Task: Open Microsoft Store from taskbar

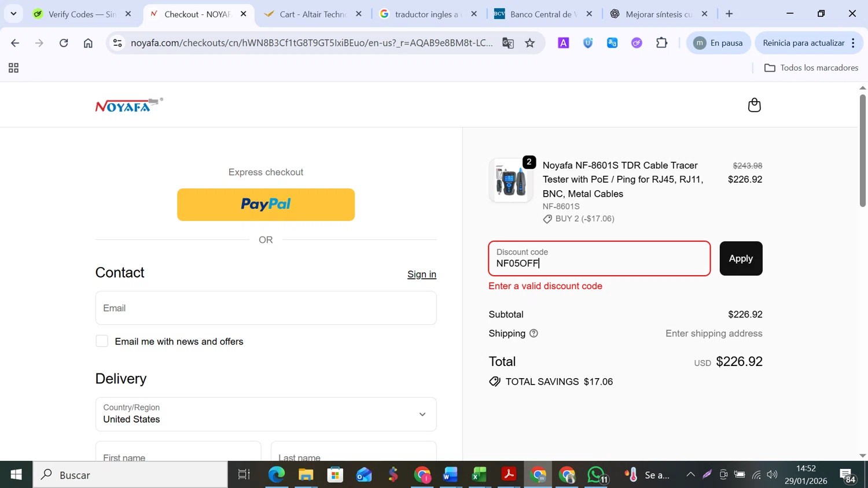Action: click(x=335, y=475)
